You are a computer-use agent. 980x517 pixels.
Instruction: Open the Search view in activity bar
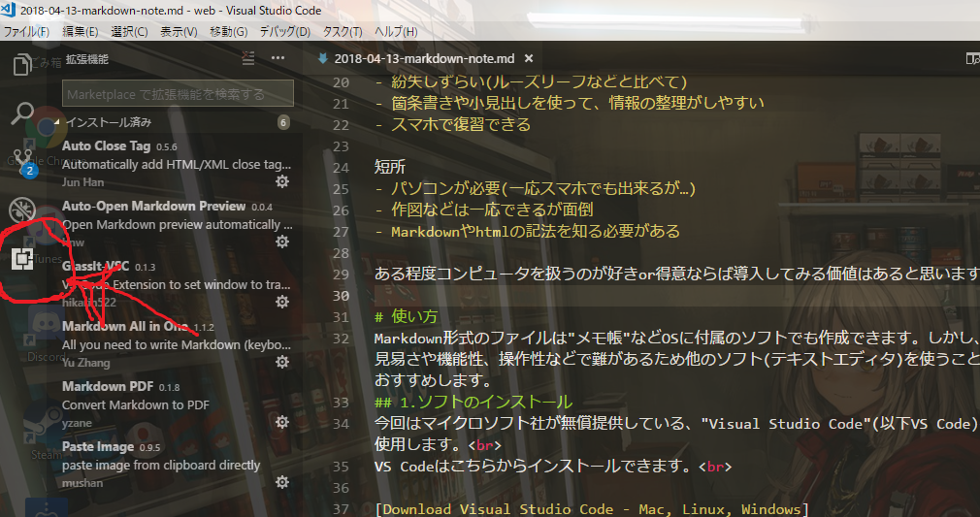[22, 113]
